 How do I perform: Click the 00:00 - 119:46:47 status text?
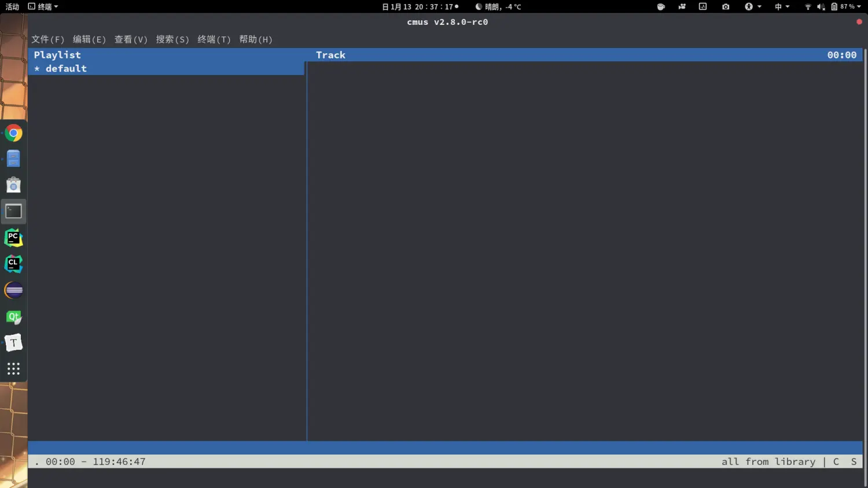click(x=95, y=461)
